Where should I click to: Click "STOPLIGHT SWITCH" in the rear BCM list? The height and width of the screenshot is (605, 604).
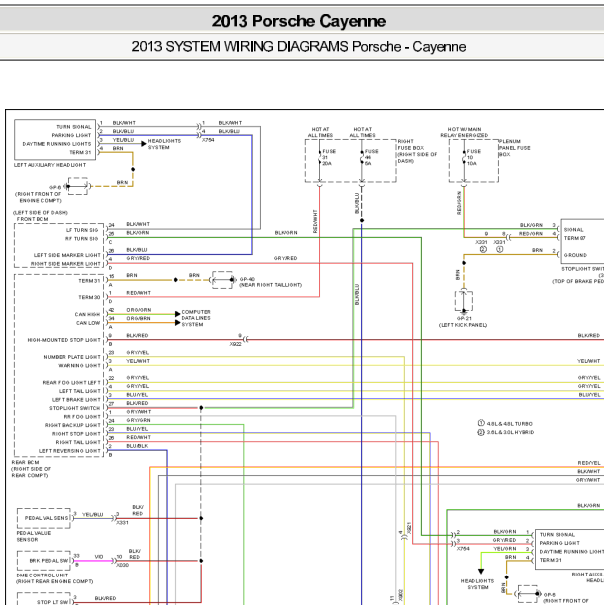coord(74,408)
